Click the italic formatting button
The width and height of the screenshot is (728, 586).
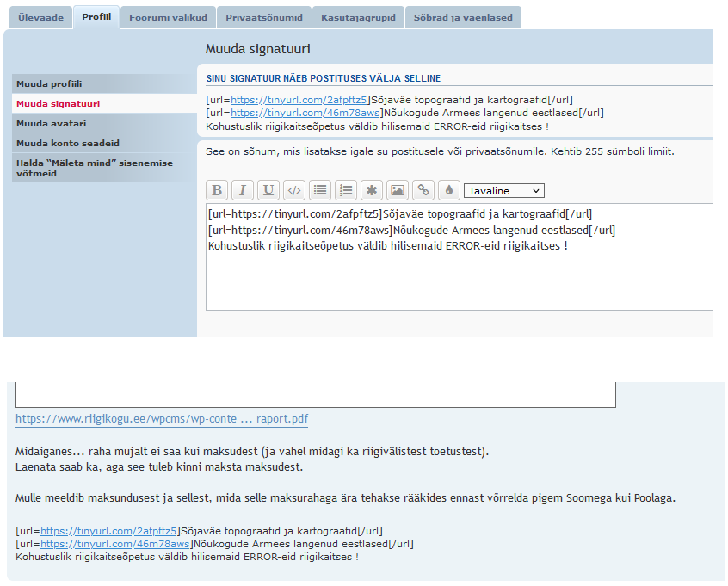(244, 190)
